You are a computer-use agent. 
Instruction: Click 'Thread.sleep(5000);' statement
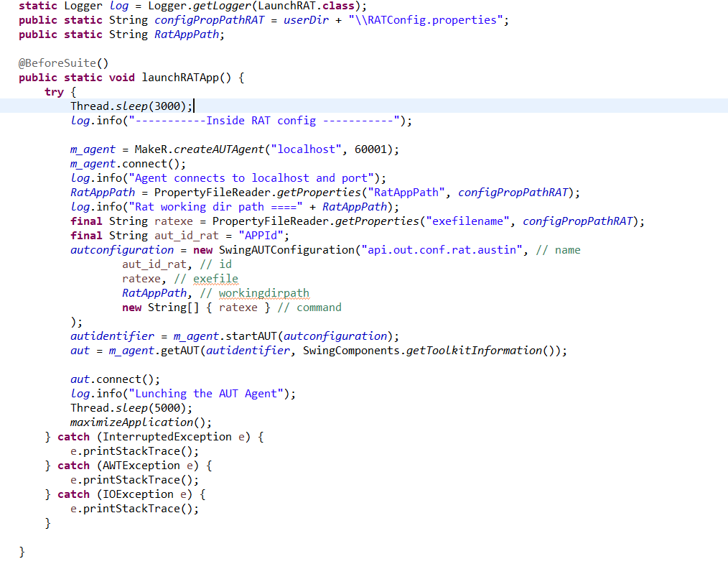(131, 408)
